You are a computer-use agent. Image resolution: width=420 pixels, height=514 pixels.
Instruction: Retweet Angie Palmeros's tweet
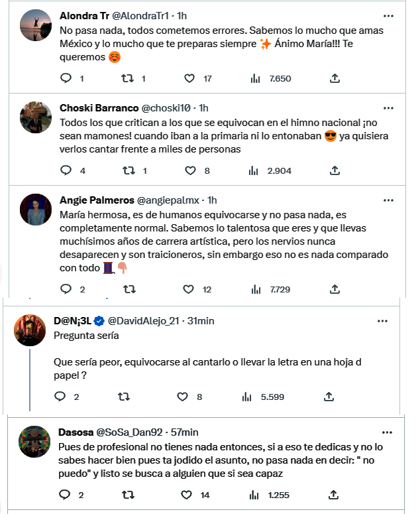click(130, 289)
